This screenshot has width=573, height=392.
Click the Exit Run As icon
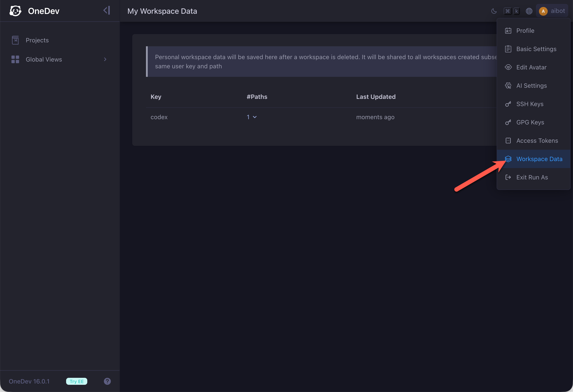tap(508, 177)
